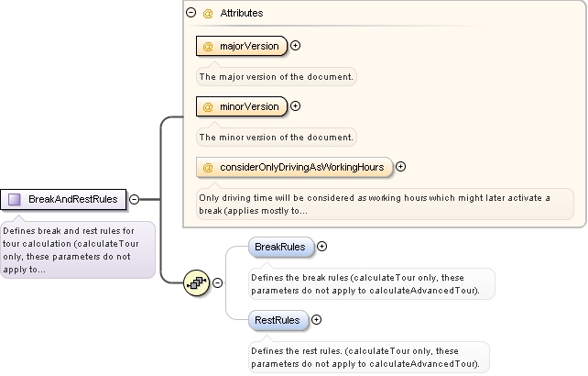Click the @ icon on considerOnlyDrivingAsWorkingHours

(x=208, y=167)
